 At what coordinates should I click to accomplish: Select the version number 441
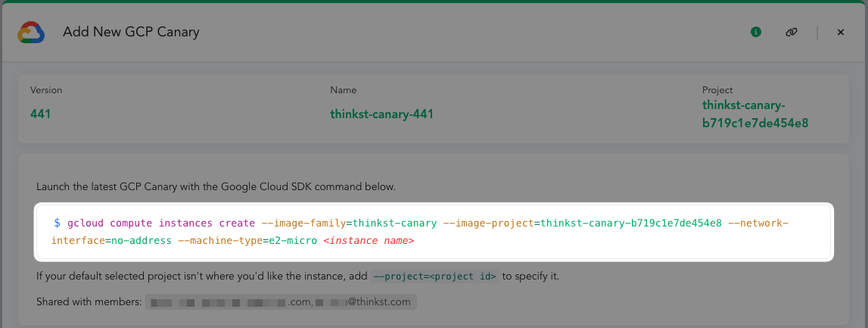click(40, 114)
